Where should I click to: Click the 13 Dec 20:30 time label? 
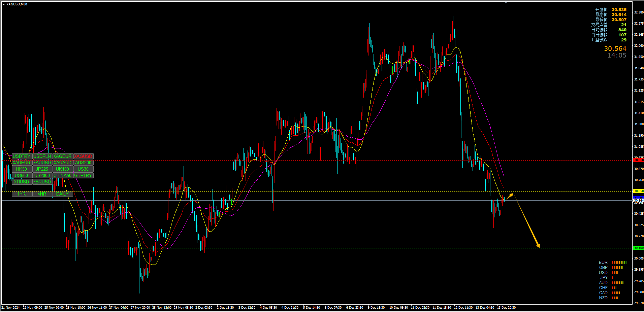(506, 308)
